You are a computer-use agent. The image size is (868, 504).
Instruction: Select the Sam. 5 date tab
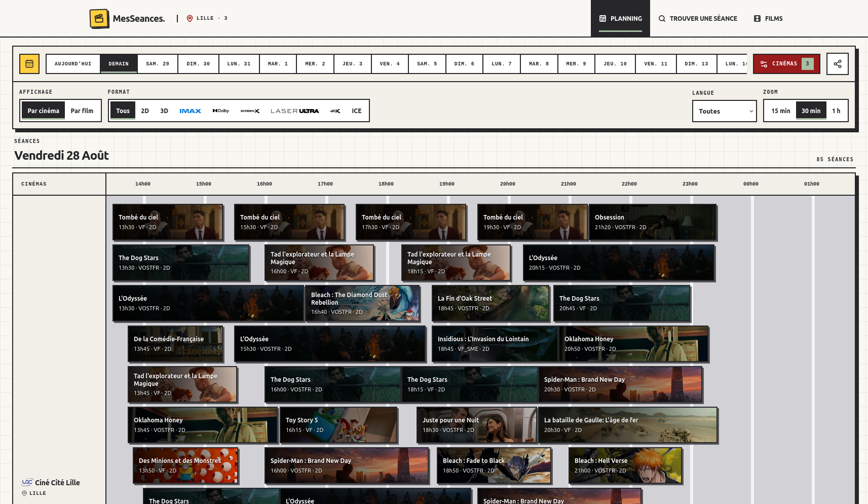pyautogui.click(x=427, y=64)
